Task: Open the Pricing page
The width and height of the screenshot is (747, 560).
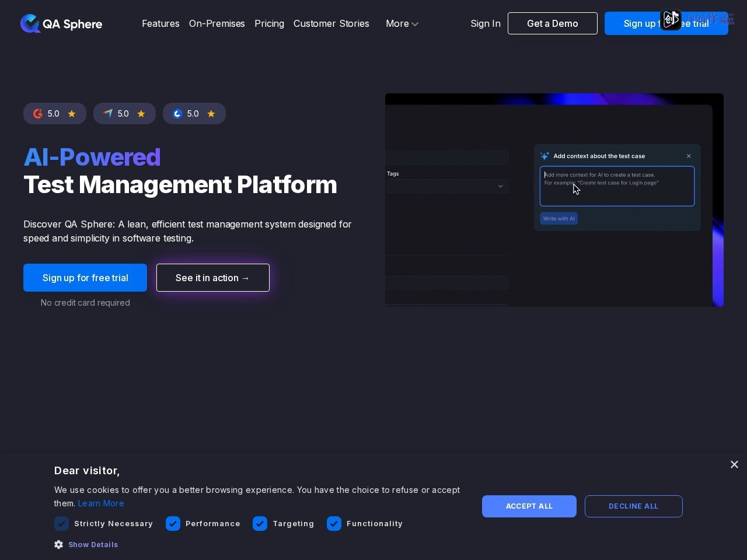Action: [x=269, y=23]
